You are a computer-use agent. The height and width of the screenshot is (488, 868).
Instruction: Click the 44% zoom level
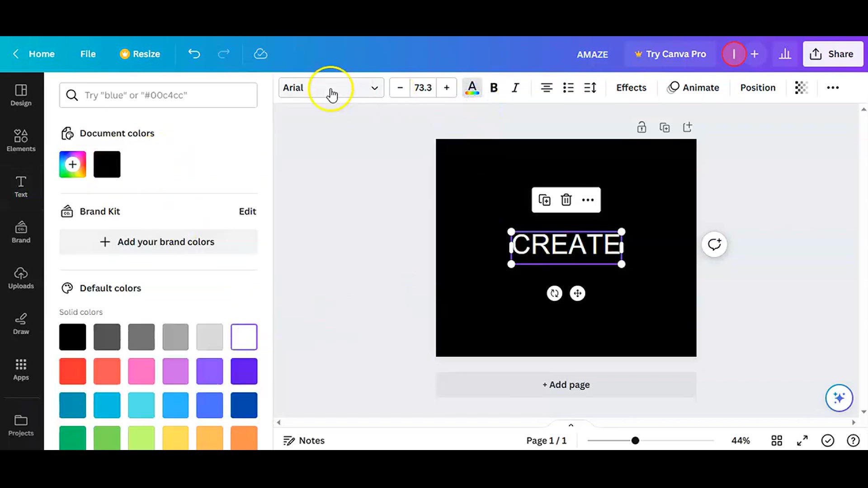(x=741, y=441)
